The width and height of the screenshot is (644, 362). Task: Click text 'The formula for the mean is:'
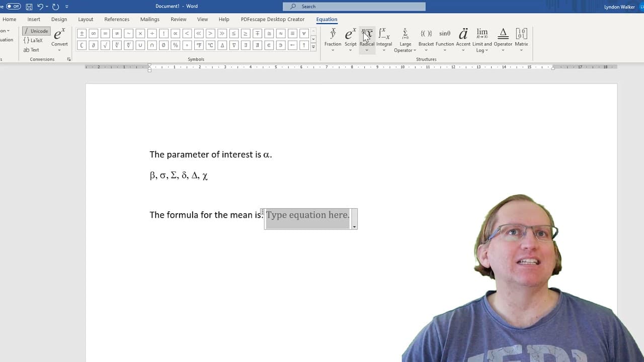(x=206, y=215)
